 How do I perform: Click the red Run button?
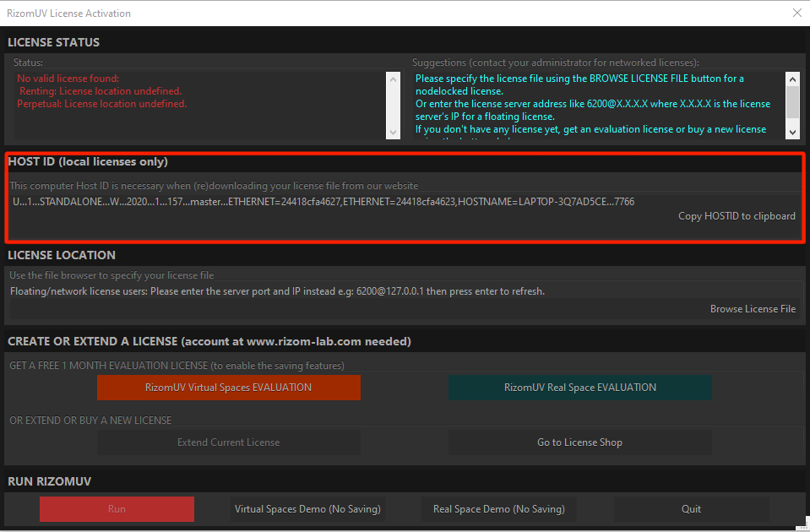[117, 509]
